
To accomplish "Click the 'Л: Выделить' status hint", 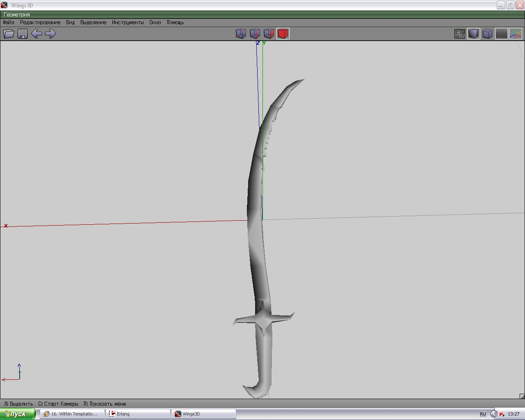I will pos(18,404).
